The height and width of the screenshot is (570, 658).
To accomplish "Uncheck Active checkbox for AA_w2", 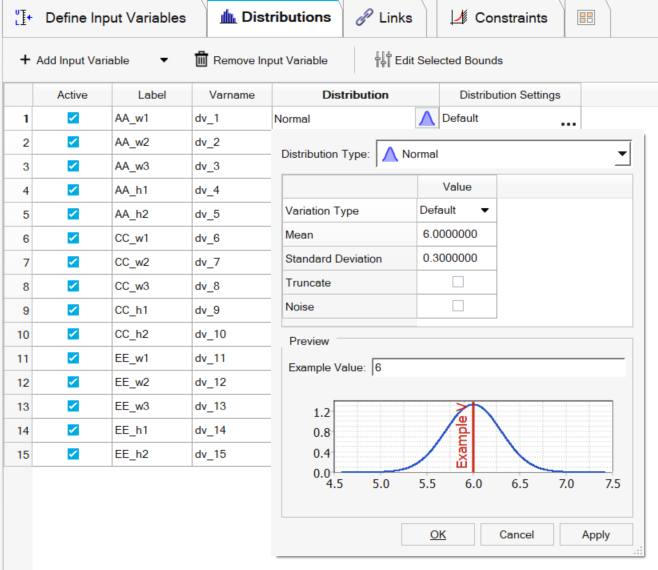I will point(73,142).
